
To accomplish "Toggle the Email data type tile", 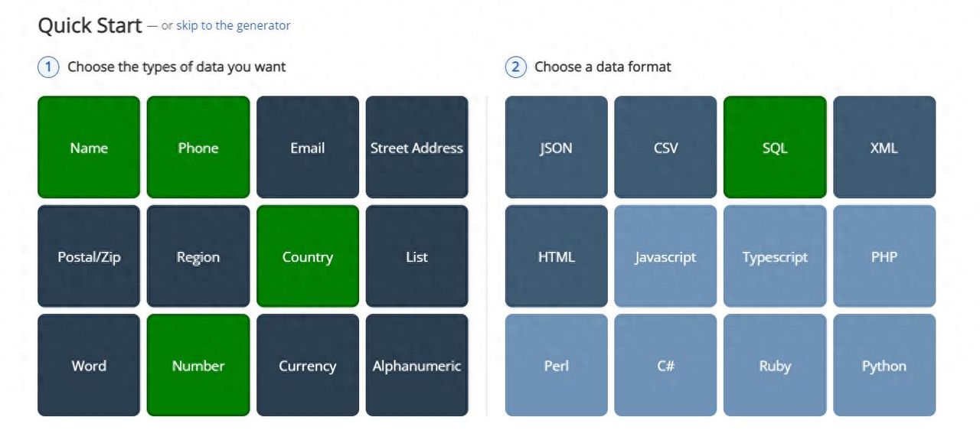I will click(308, 147).
